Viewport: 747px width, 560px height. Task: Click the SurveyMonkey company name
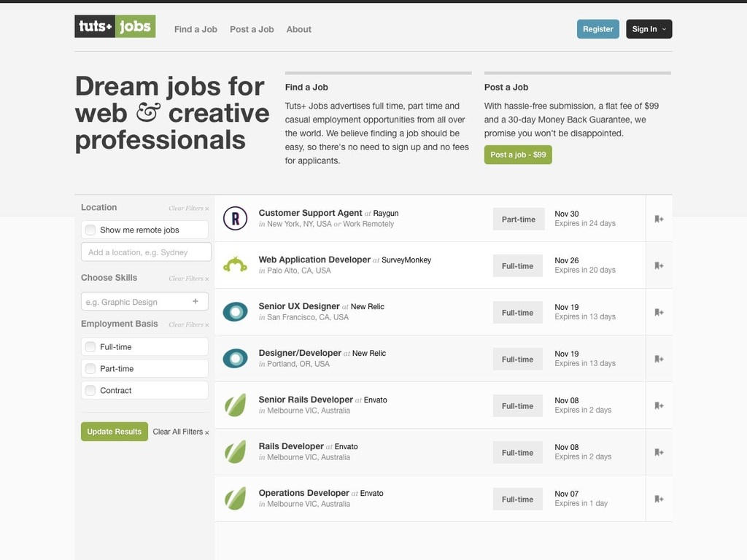(406, 260)
